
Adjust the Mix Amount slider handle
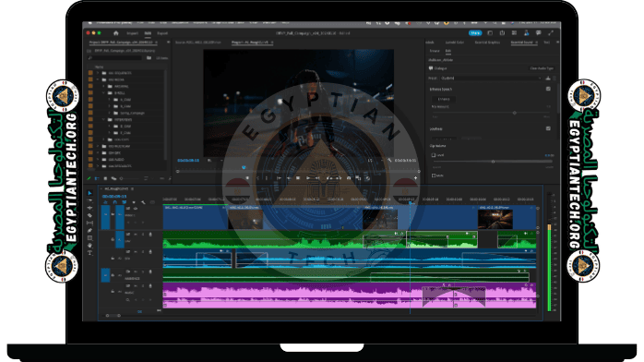[x=514, y=113]
